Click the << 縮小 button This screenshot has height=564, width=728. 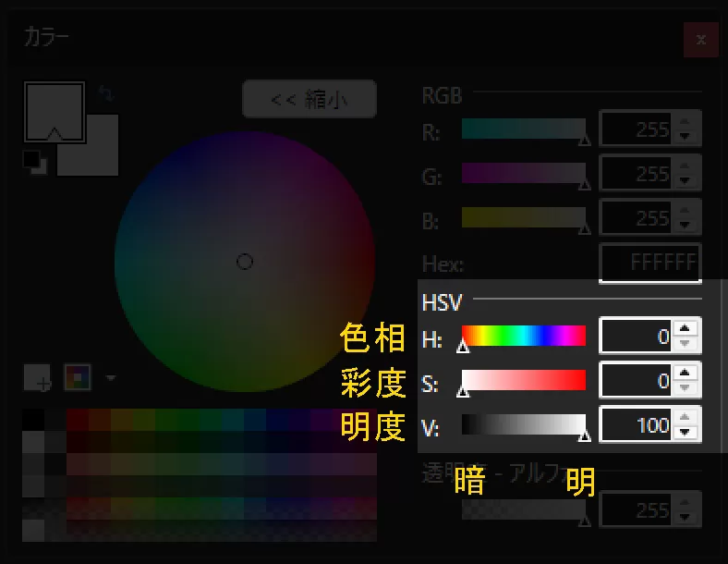tap(309, 100)
